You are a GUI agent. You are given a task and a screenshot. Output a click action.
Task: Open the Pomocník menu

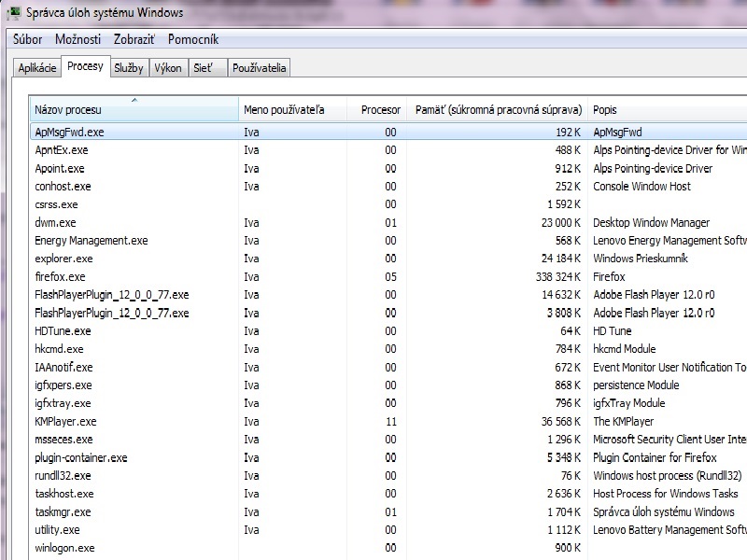point(193,39)
